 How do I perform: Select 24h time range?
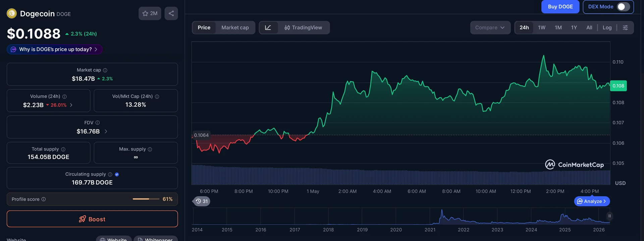coord(524,27)
